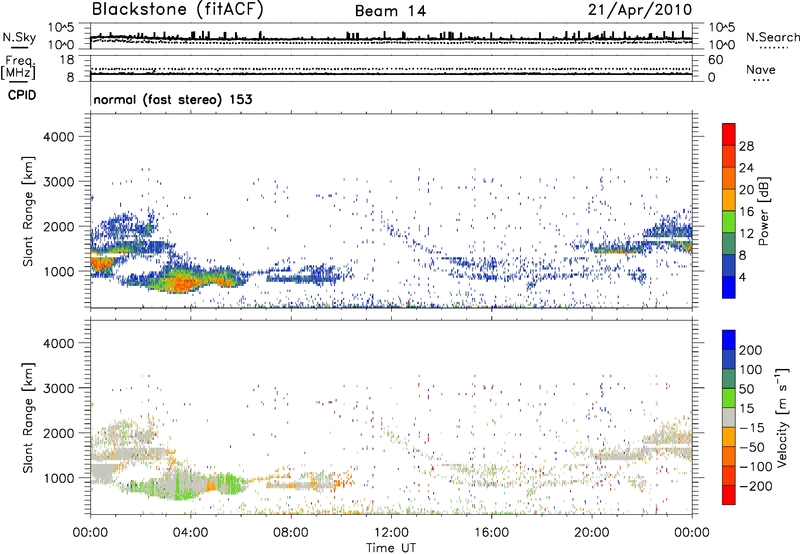Pick the blue top segment of Velocity colorbar
800x554 pixels.
729,339
